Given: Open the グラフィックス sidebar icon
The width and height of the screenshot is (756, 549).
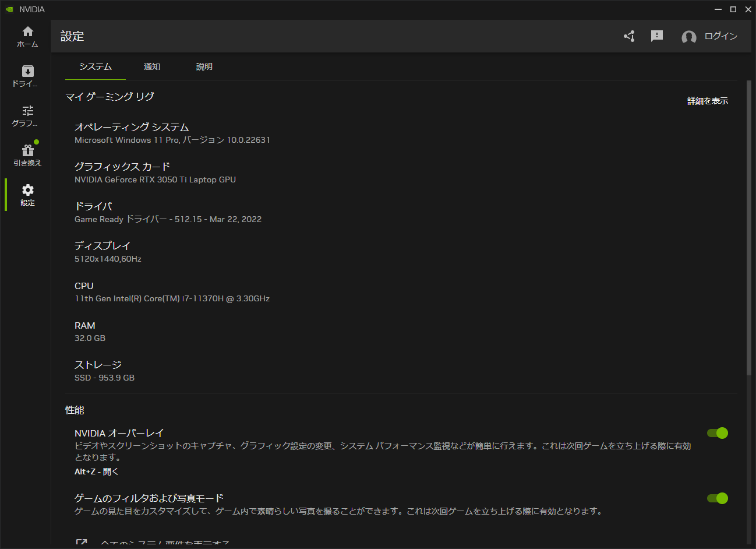Looking at the screenshot, I should 27,112.
